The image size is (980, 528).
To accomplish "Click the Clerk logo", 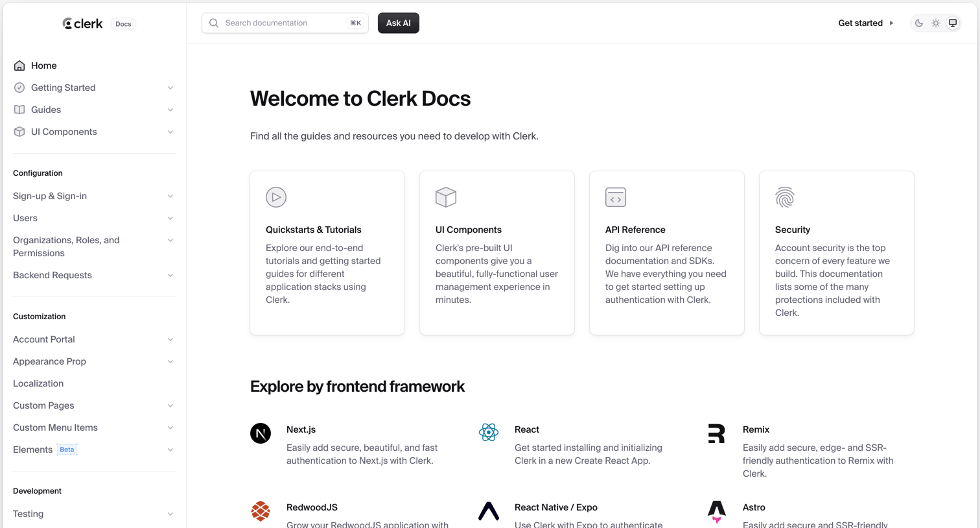I will pos(82,23).
